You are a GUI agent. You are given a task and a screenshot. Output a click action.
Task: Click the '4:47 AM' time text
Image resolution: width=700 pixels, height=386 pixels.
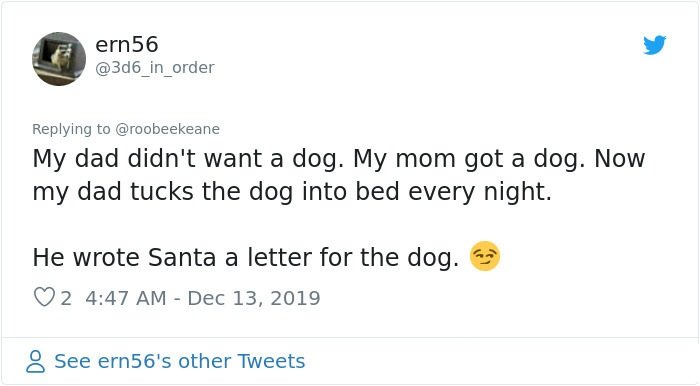(125, 298)
